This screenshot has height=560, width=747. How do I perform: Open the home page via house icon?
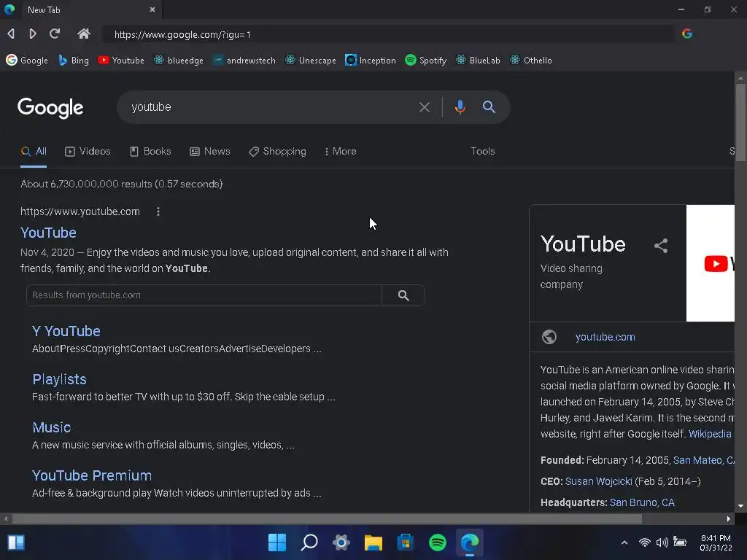pyautogui.click(x=84, y=34)
